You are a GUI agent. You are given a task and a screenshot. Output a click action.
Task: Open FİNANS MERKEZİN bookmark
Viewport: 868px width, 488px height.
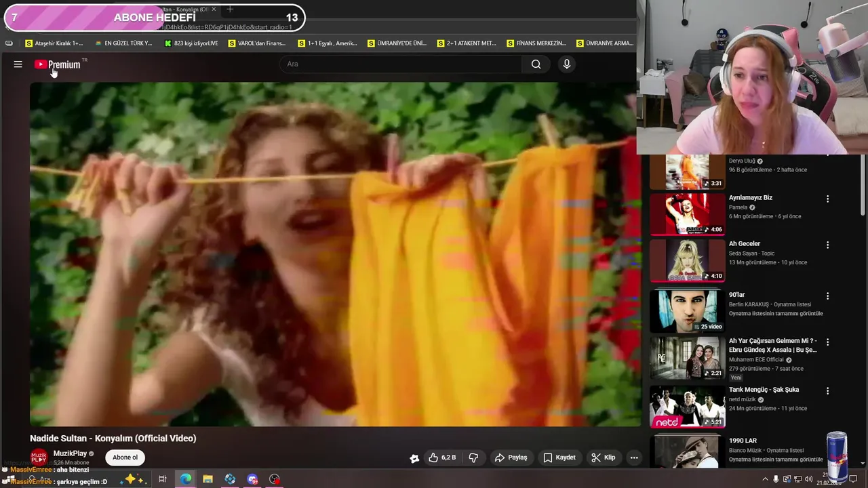pyautogui.click(x=536, y=43)
